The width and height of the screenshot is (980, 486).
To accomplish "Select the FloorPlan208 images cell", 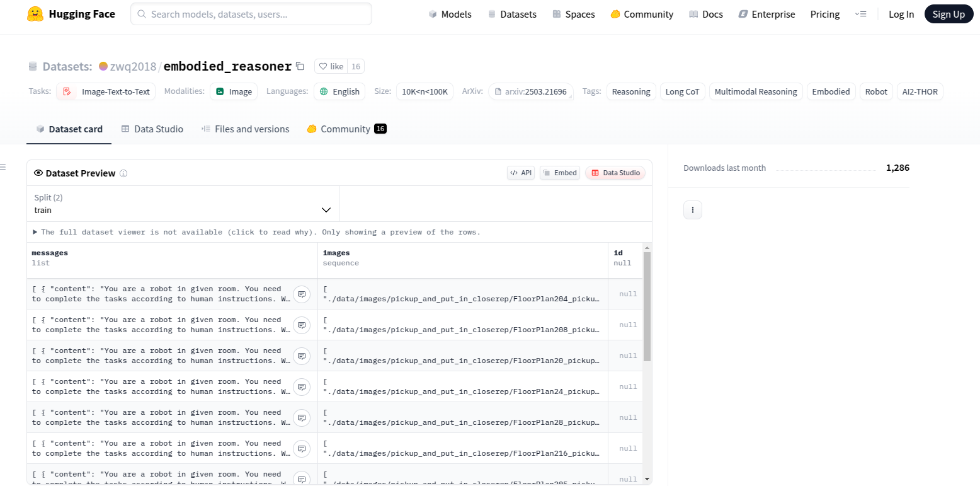I will (463, 325).
